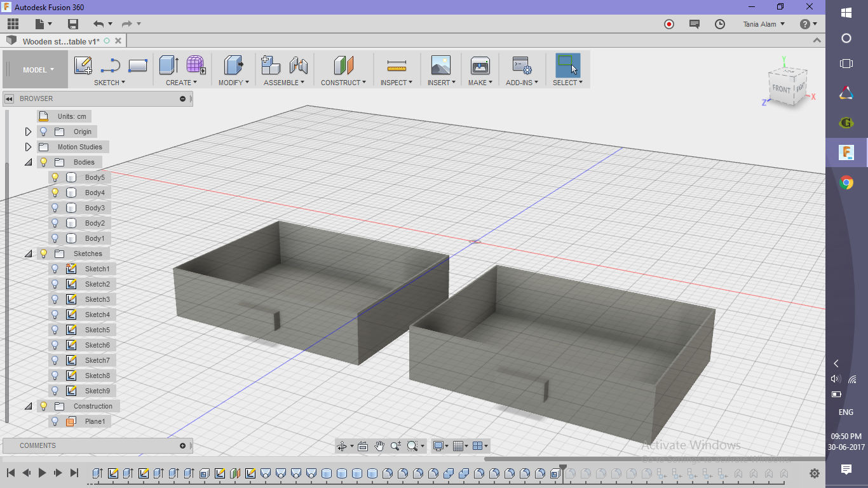Screen dimensions: 868x488
Task: Open the MODIFY menu
Action: 233,83
